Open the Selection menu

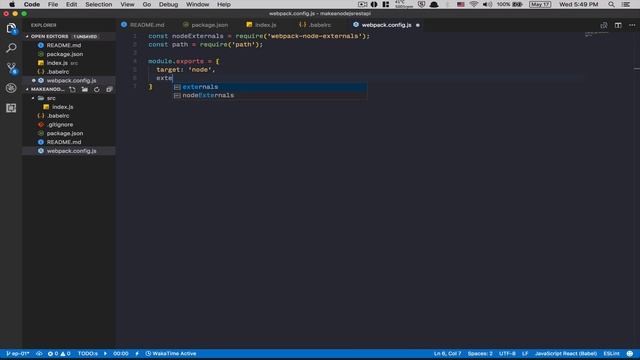tap(98, 4)
